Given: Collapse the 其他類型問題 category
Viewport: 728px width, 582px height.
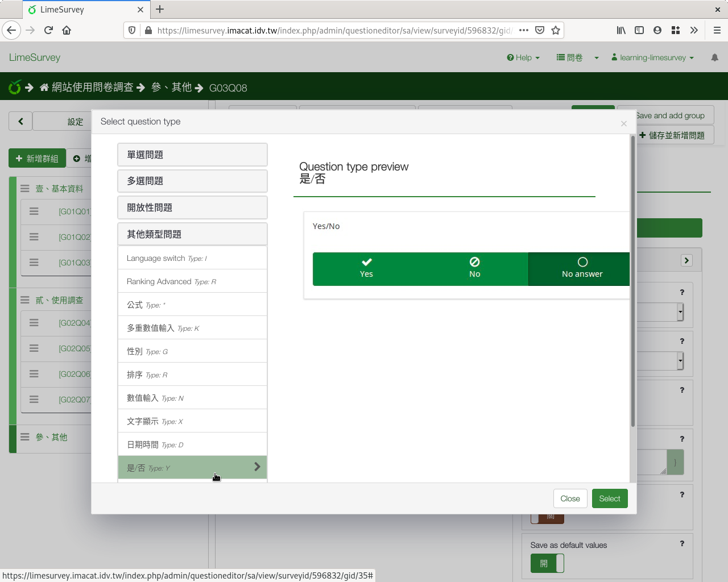Looking at the screenshot, I should pyautogui.click(x=192, y=234).
